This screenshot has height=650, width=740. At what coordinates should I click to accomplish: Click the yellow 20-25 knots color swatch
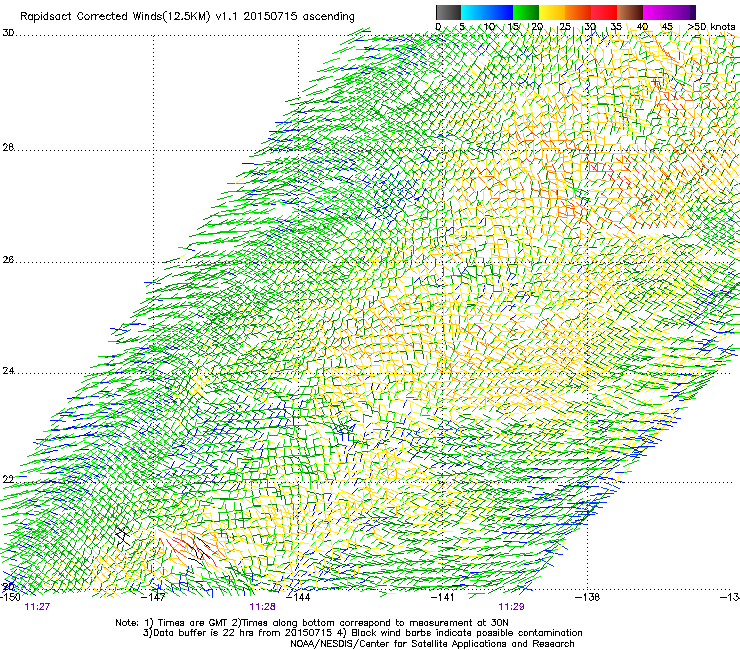click(x=552, y=12)
